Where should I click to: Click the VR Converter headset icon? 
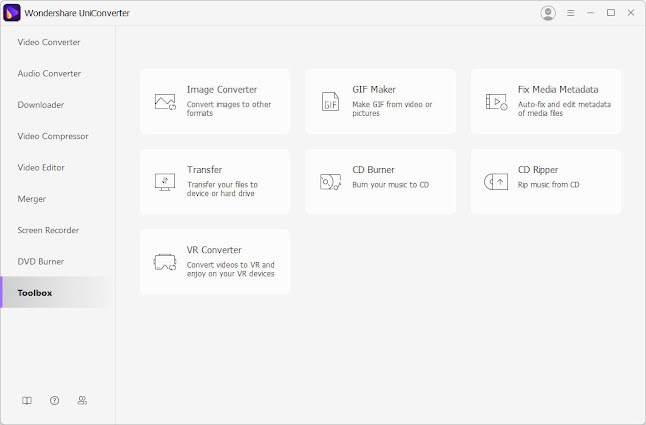[x=165, y=262]
